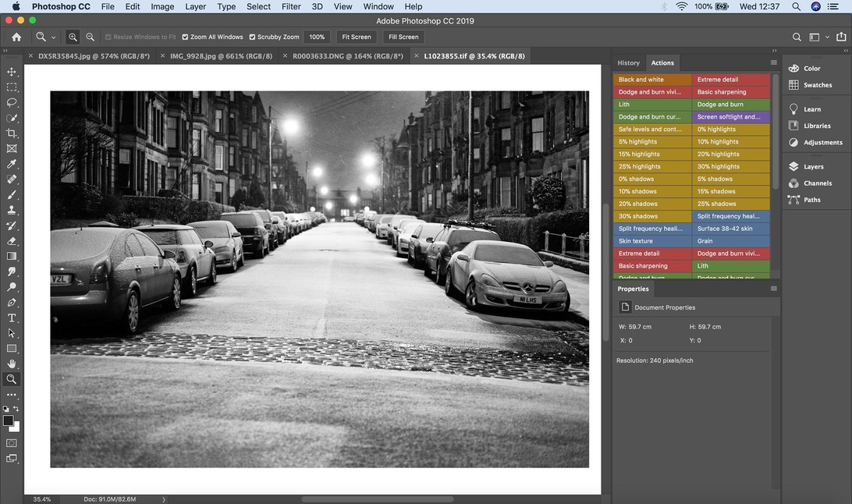Click the Fit Screen button
Image resolution: width=852 pixels, height=504 pixels.
356,37
